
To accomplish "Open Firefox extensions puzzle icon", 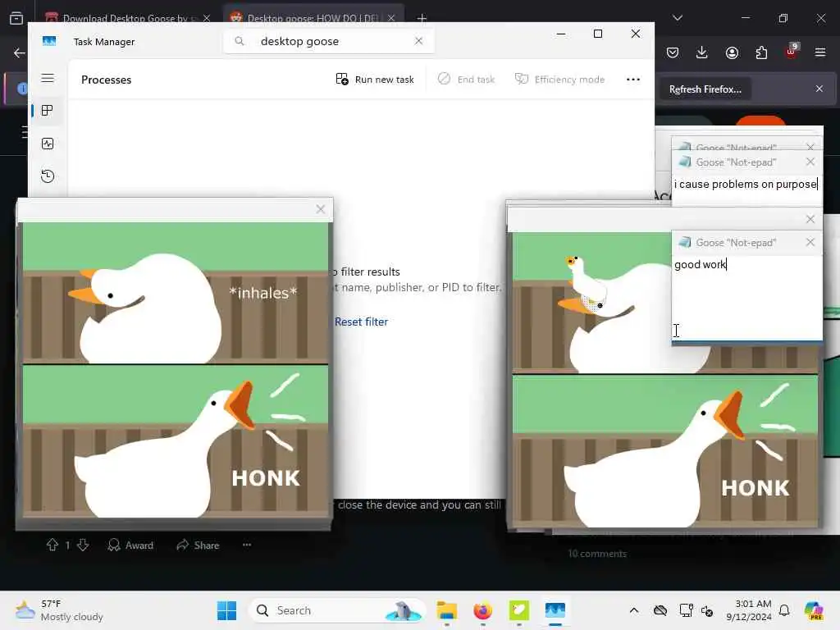I will click(761, 52).
